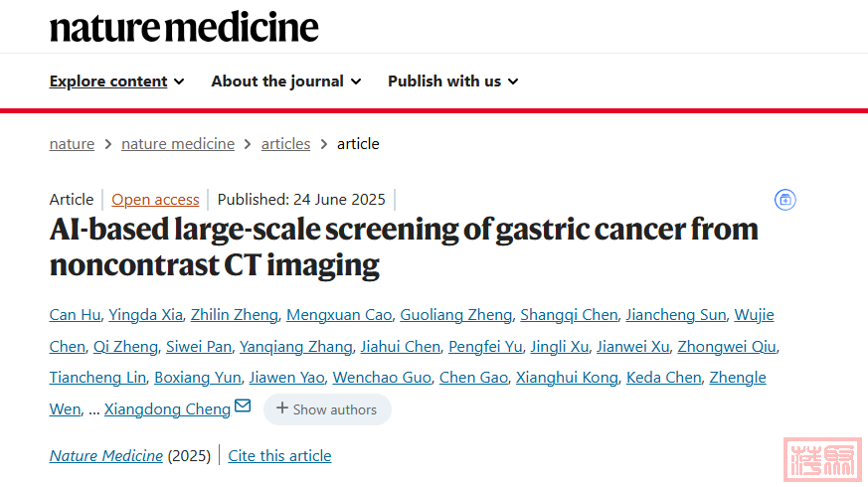Click the envelope icon after Xiangdong Cheng
The height and width of the screenshot is (487, 868).
click(243, 407)
